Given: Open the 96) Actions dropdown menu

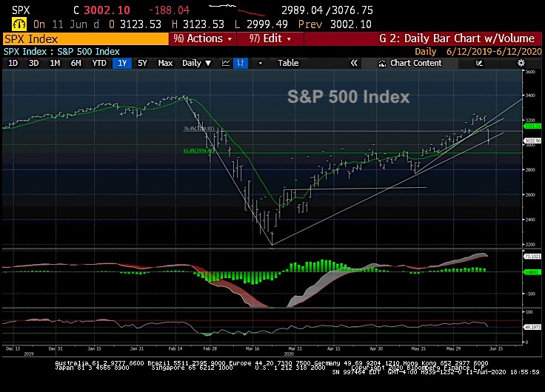Looking at the screenshot, I should pyautogui.click(x=203, y=38).
